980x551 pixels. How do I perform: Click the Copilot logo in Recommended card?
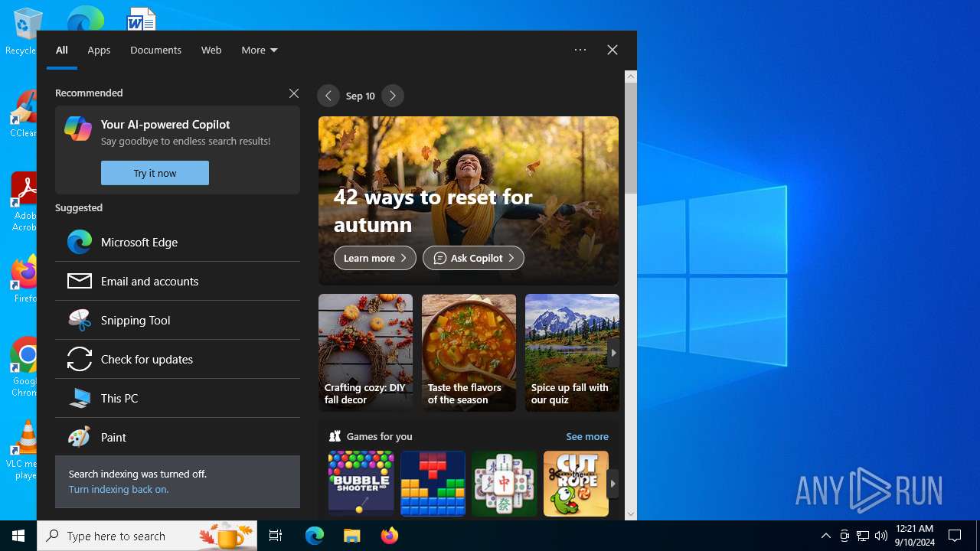tap(78, 129)
